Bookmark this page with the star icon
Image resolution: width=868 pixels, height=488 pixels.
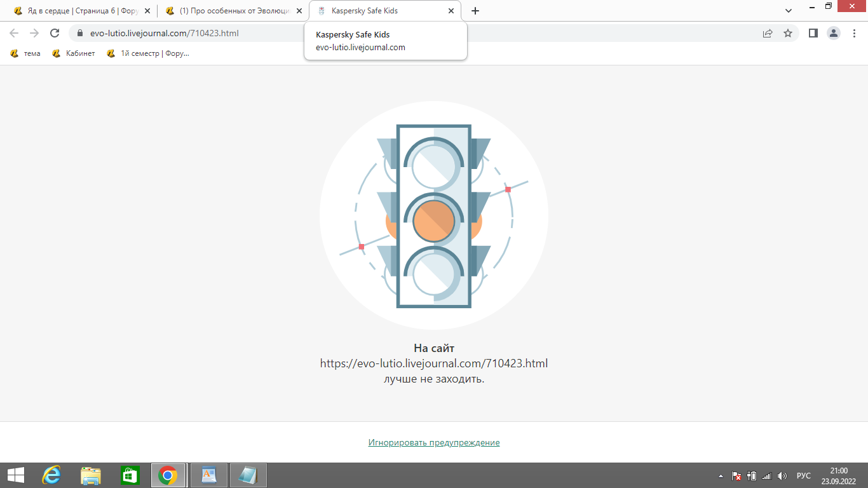point(788,33)
